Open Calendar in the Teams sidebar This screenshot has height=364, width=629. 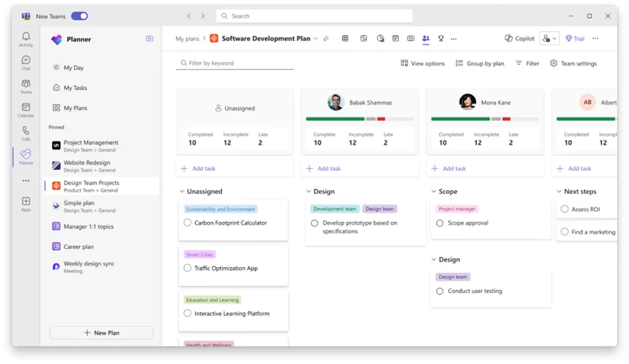click(26, 110)
